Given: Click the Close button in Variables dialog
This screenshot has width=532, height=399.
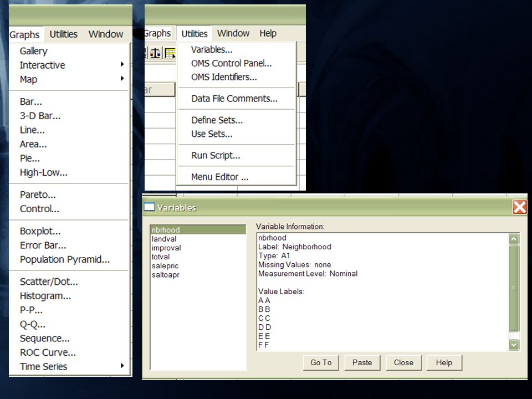Looking at the screenshot, I should point(404,362).
